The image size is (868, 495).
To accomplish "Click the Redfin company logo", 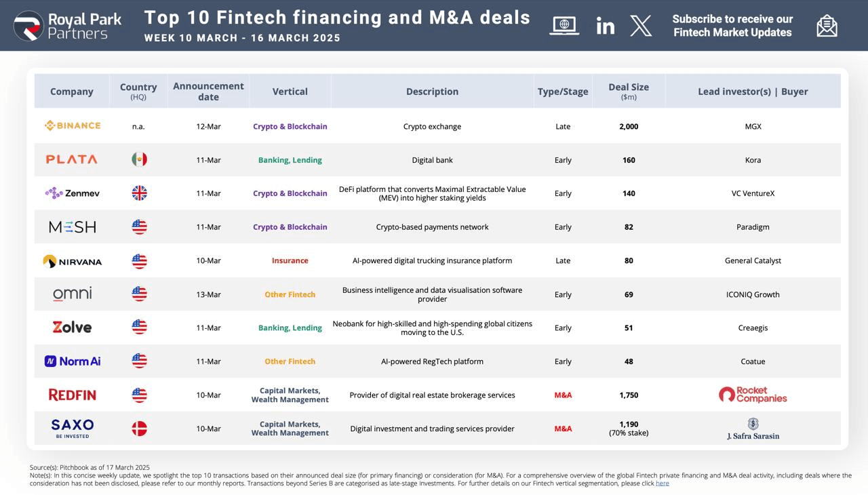I will [72, 395].
